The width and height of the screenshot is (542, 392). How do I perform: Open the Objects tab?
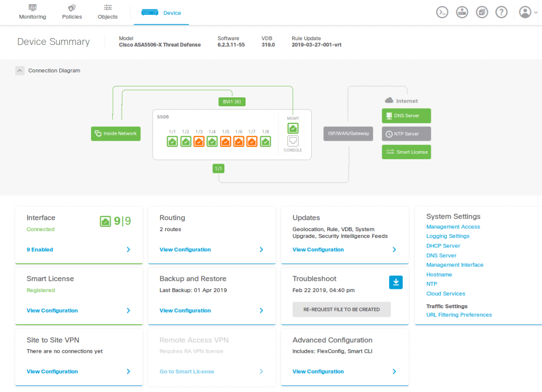coord(107,12)
